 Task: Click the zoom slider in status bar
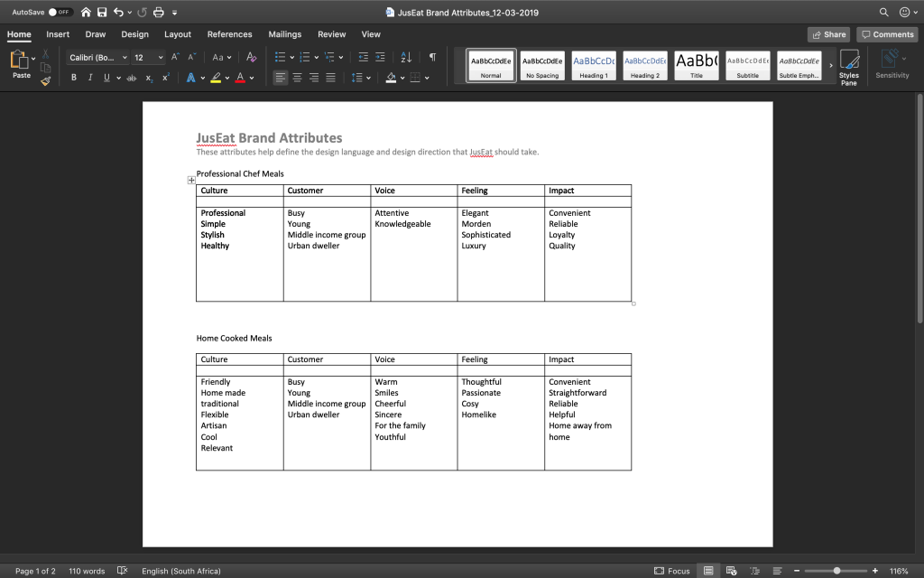point(836,571)
